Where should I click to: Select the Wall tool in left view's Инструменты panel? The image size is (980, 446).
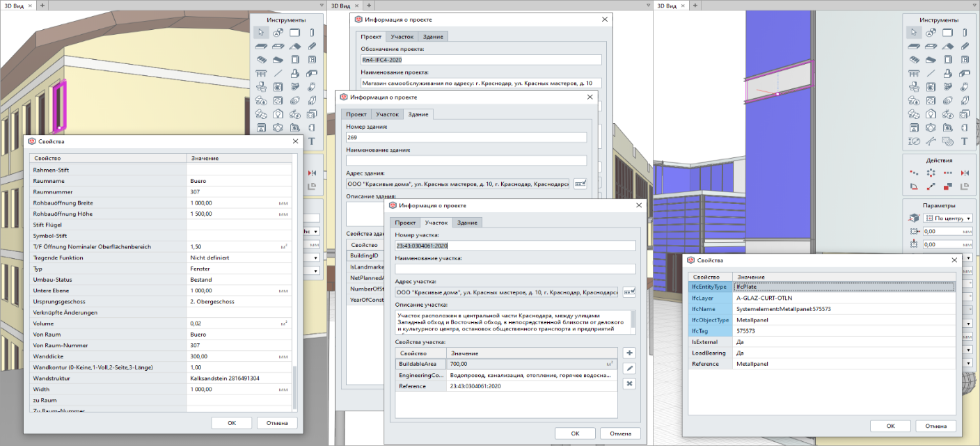[x=294, y=32]
